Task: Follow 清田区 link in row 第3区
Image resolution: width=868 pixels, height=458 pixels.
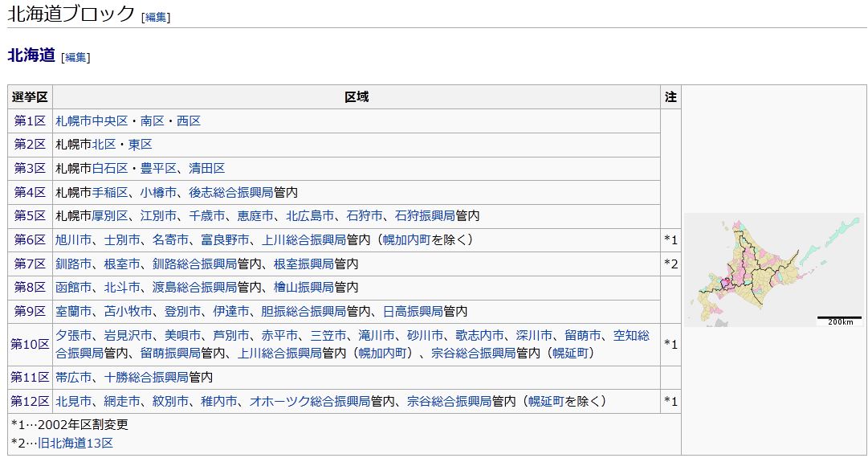Action: coord(207,168)
